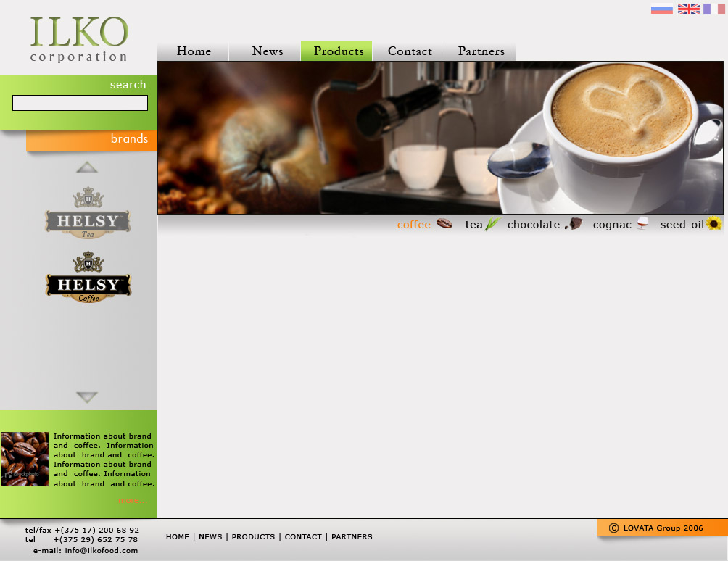
Task: Switch to the Partners menu item
Action: click(480, 51)
